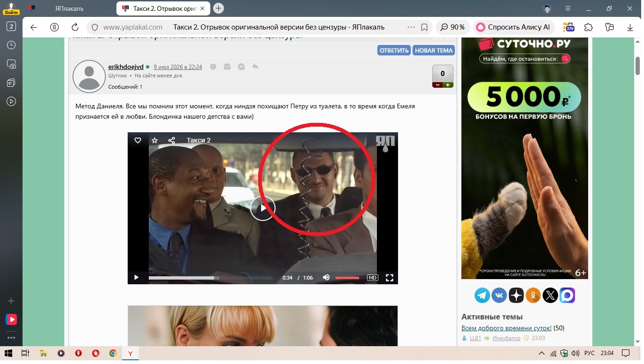The height and width of the screenshot is (364, 644).
Task: Open the 90% zoom control
Action: (x=452, y=27)
